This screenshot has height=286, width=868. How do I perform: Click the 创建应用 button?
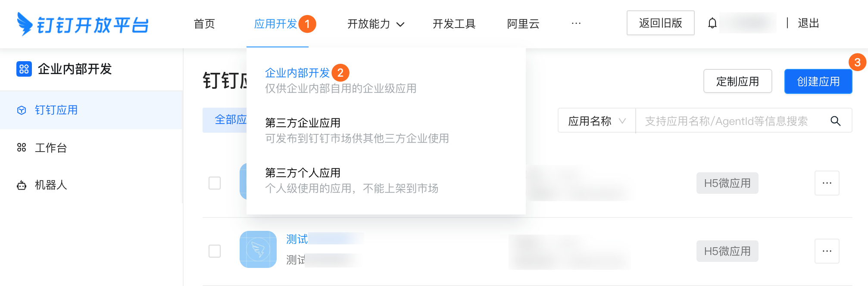coord(818,81)
